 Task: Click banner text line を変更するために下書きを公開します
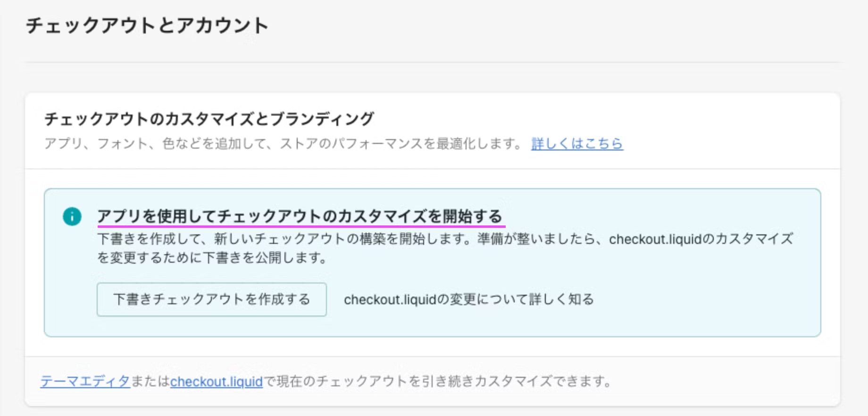[212, 258]
